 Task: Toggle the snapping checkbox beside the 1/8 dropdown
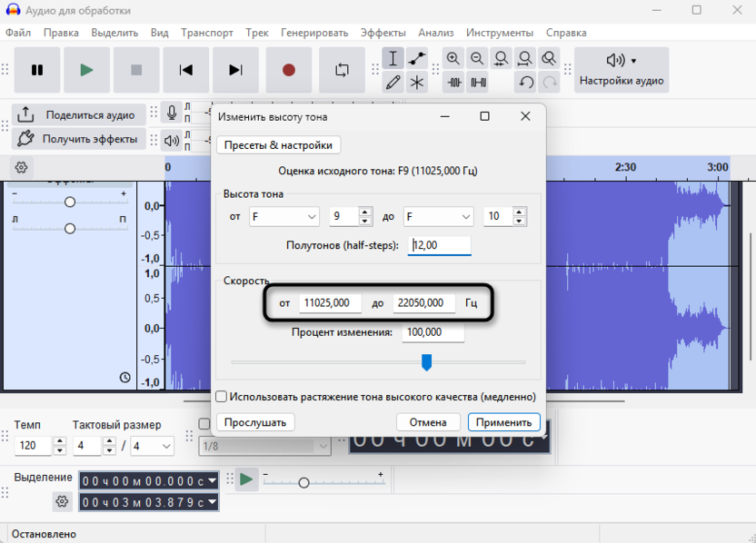pyautogui.click(x=204, y=424)
